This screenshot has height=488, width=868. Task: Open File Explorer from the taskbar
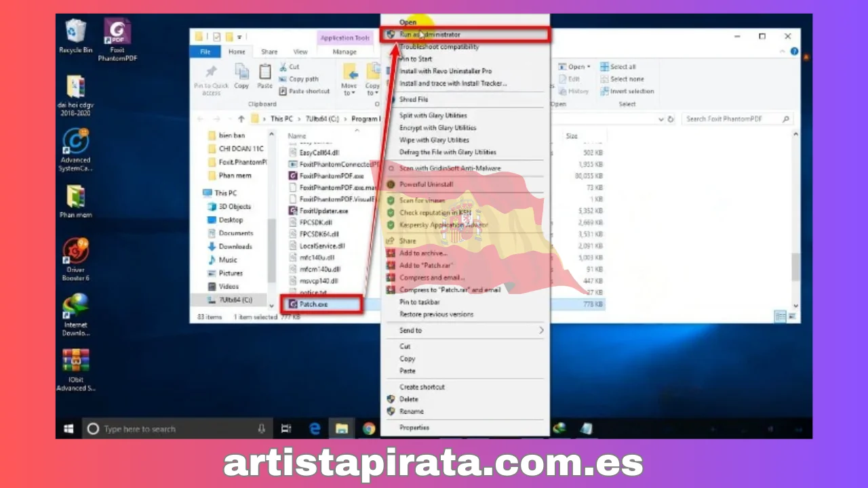(x=342, y=428)
